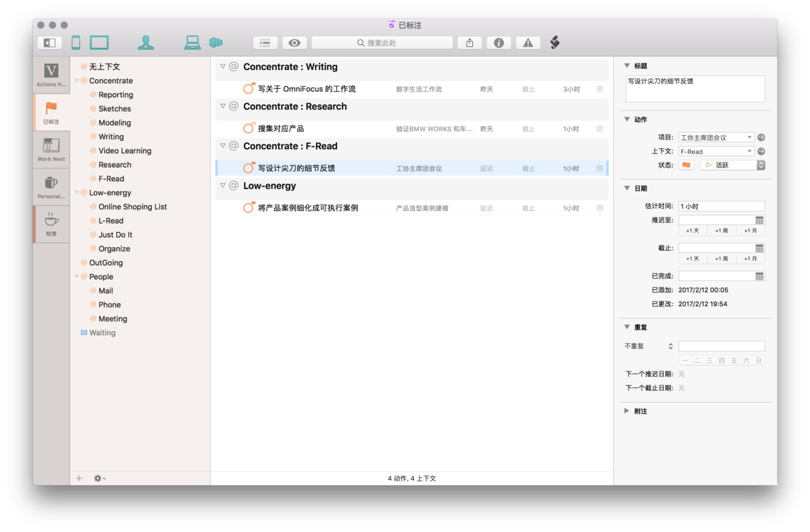Open calendar picker for 已完成
The height and width of the screenshot is (532, 810).
(759, 276)
